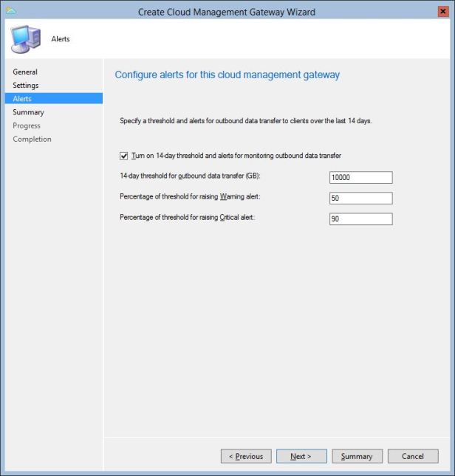This screenshot has width=455, height=476.
Task: Select the Completion step in the sidebar
Action: click(x=32, y=139)
